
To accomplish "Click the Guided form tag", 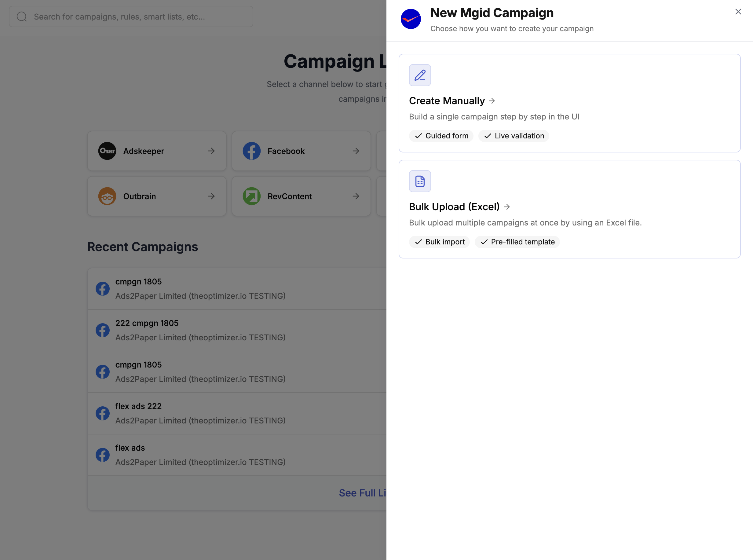I will (x=441, y=136).
